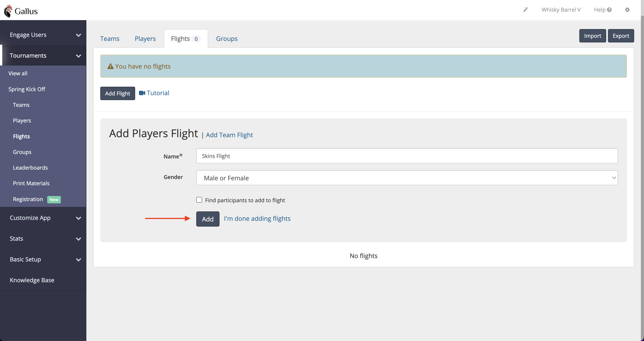Switch to the Groups tab
The image size is (644, 341).
pos(226,38)
